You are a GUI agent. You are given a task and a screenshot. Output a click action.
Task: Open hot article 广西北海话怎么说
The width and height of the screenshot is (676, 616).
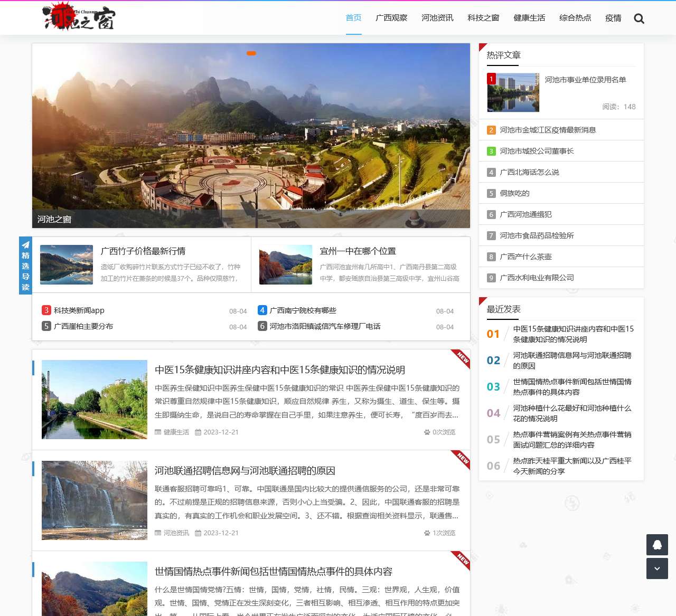coord(529,172)
